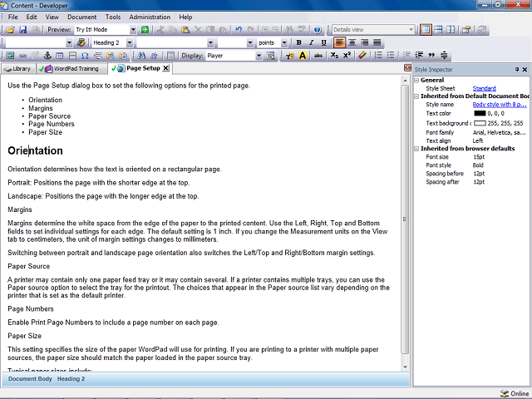Open the points unit dropdown
The height and width of the screenshot is (399, 532).
pos(284,42)
